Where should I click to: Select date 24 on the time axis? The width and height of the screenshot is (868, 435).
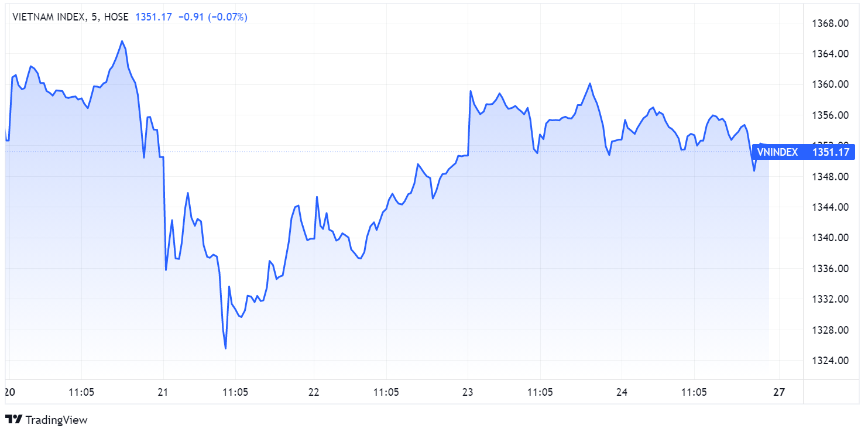(x=622, y=392)
